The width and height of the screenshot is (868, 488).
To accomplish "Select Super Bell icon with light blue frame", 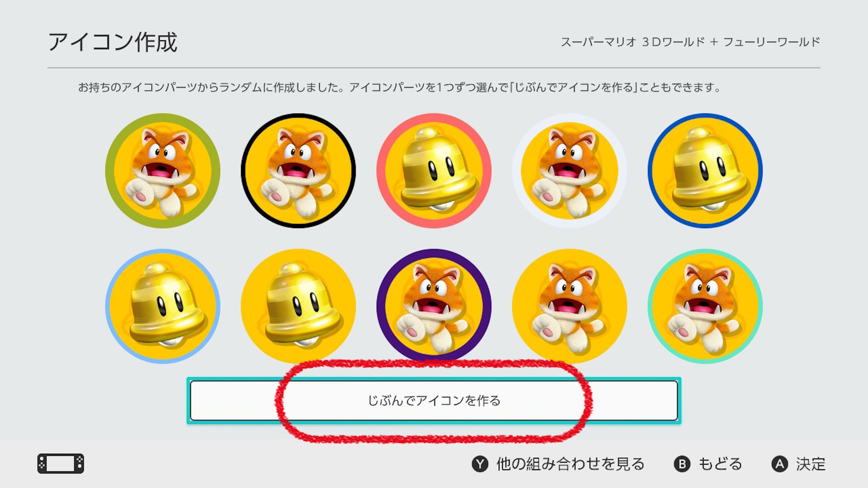I will [x=163, y=306].
